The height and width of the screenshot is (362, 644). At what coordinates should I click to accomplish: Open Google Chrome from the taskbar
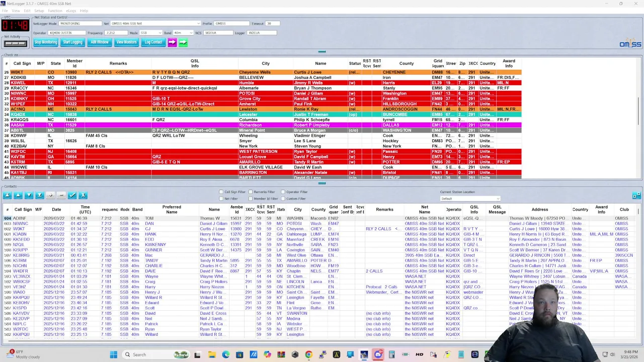tap(308, 354)
